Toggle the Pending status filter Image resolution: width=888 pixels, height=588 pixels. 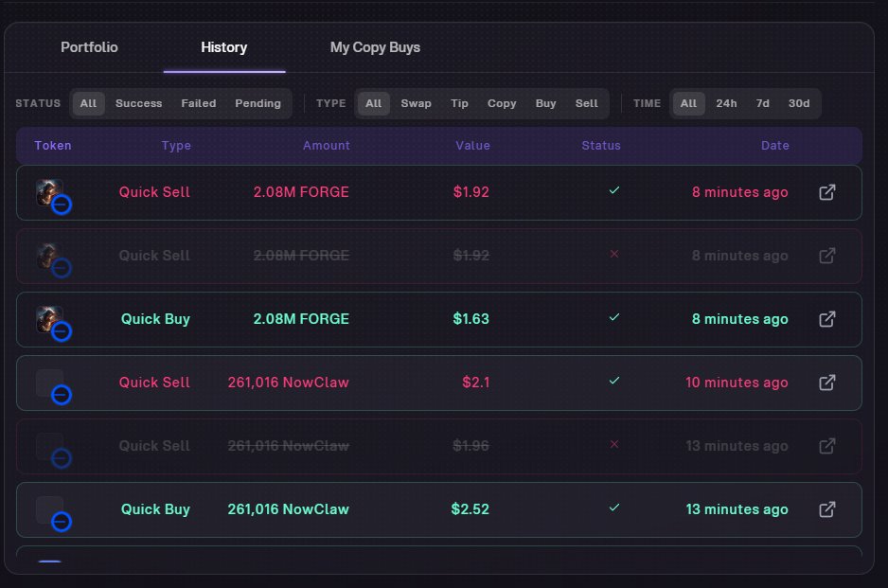tap(258, 103)
